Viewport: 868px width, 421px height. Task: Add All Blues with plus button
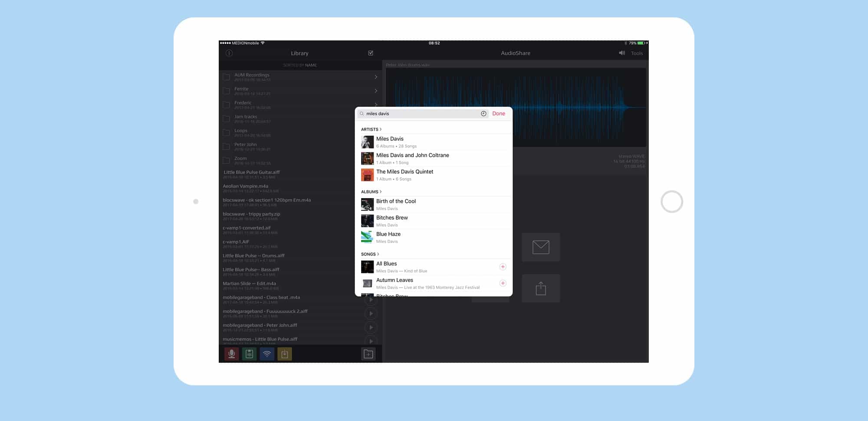[x=503, y=267]
